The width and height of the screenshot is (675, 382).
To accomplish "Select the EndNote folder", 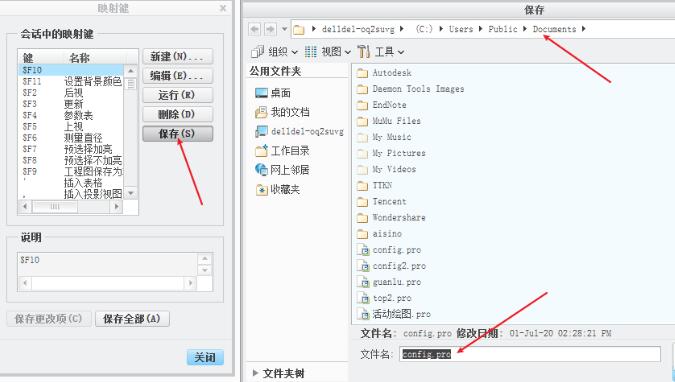I will [381, 105].
